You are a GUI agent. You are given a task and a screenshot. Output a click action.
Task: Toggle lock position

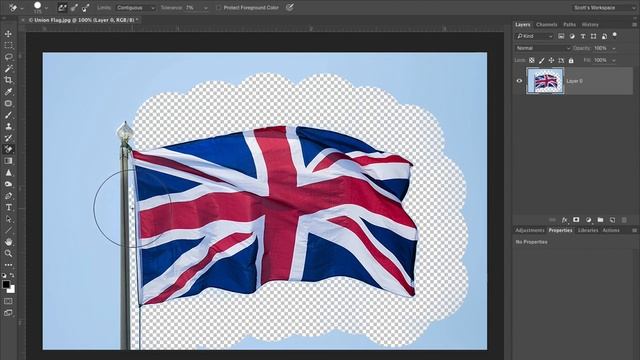(x=551, y=60)
